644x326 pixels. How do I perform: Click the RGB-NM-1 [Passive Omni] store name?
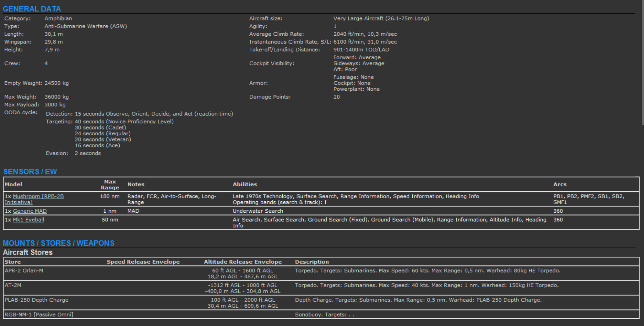pyautogui.click(x=39, y=314)
